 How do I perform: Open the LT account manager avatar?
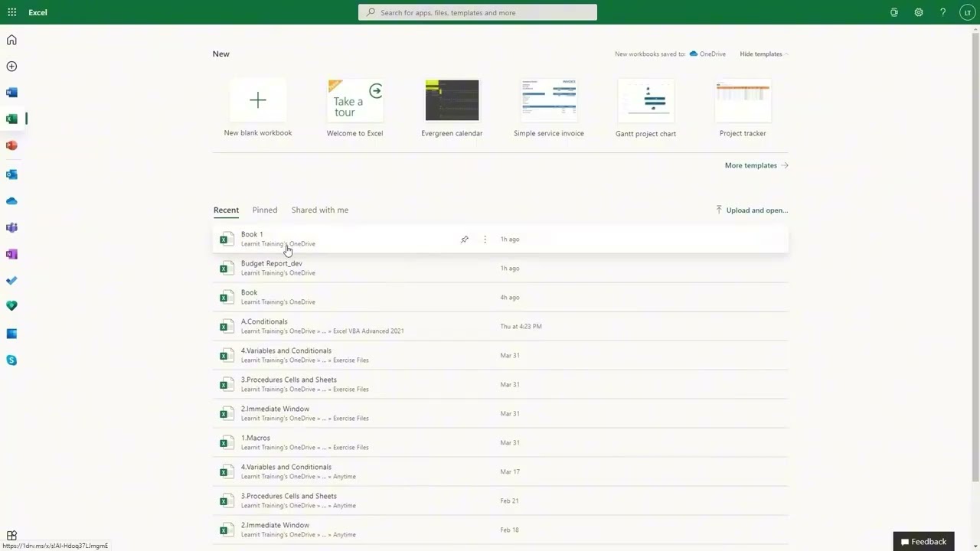tap(968, 12)
